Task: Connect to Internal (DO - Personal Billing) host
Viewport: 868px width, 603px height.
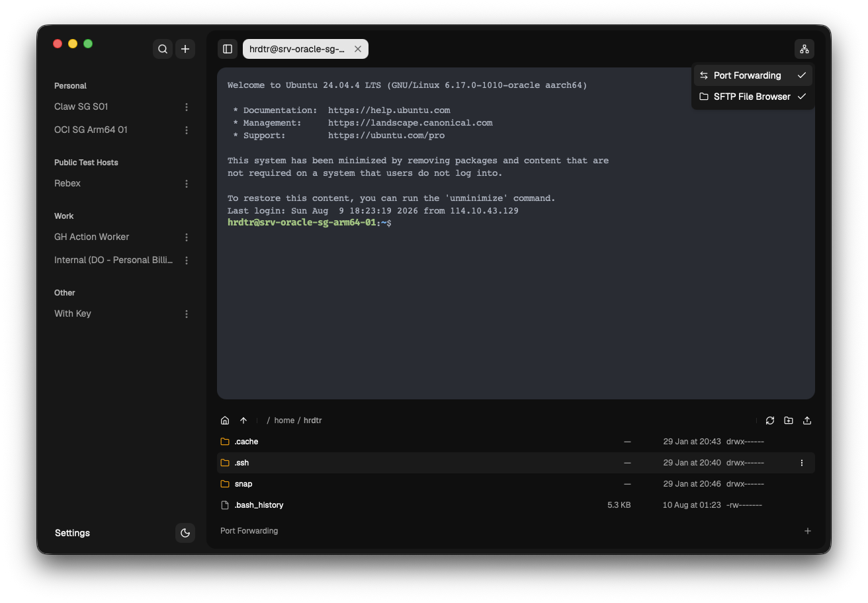Action: (114, 260)
